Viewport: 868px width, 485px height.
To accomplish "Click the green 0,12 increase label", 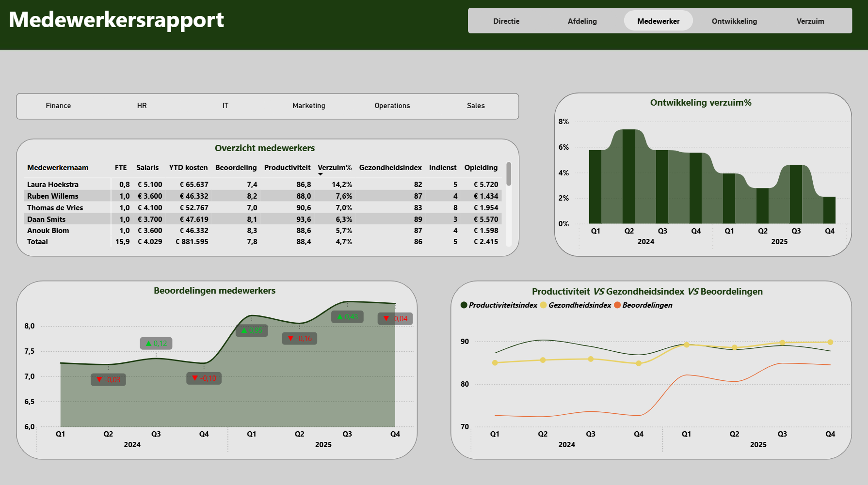I will [156, 344].
